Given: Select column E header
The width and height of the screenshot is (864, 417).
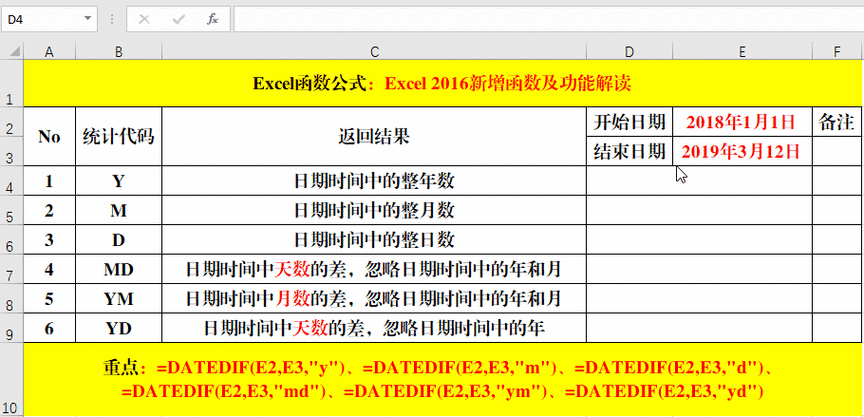Looking at the screenshot, I should click(x=742, y=52).
